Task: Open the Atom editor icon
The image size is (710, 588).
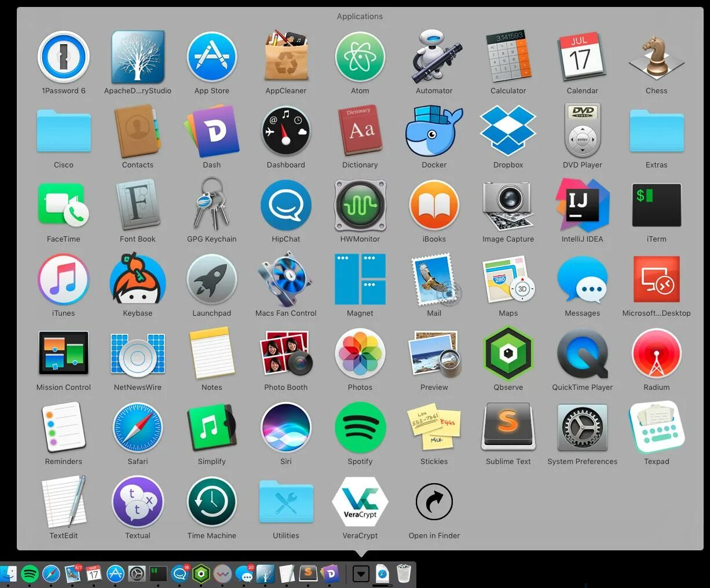Action: (360, 57)
